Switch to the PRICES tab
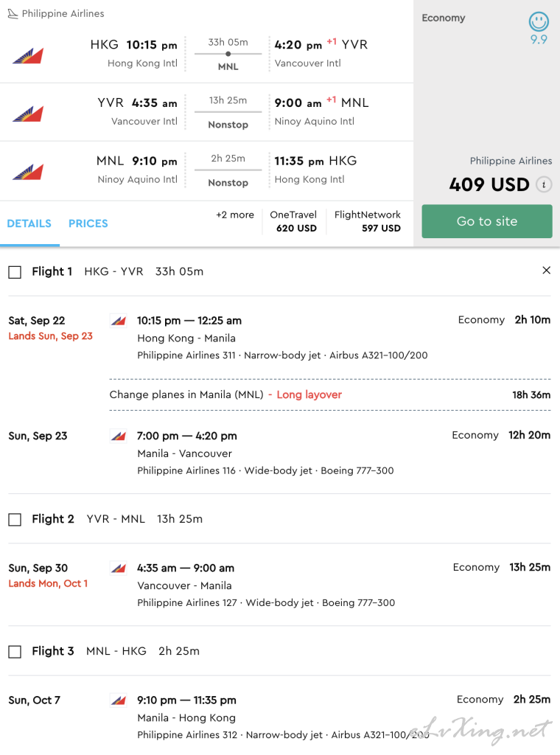This screenshot has width=560, height=755. (88, 223)
